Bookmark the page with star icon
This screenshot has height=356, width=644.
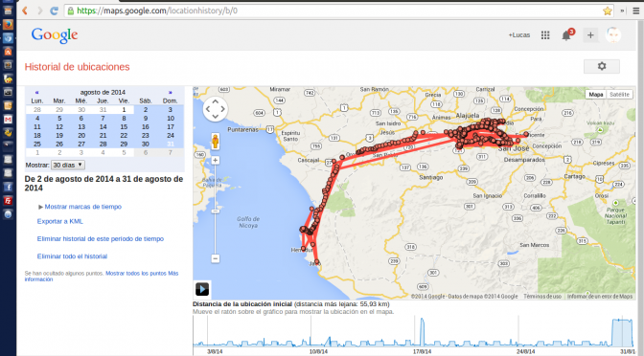(x=608, y=11)
